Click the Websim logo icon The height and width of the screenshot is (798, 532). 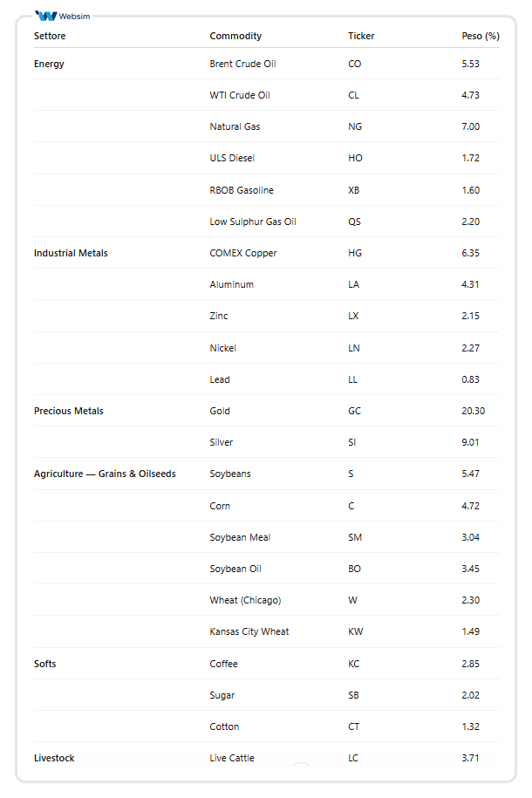click(47, 16)
